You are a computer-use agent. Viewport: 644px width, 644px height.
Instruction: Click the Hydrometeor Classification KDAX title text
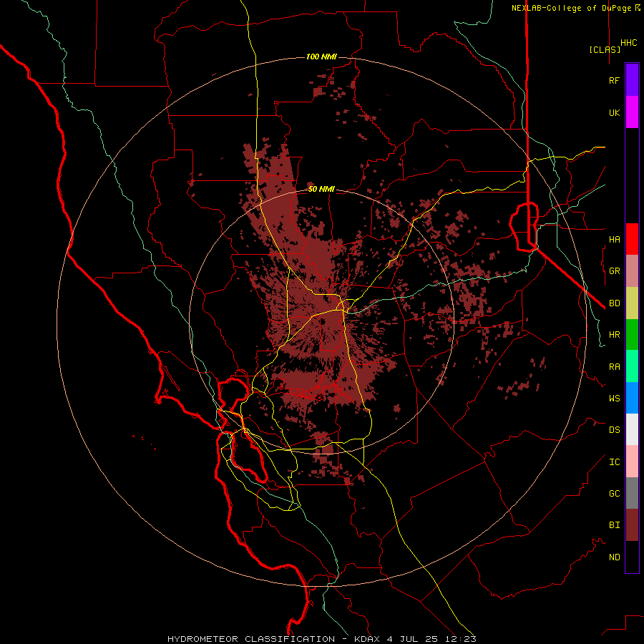321,639
